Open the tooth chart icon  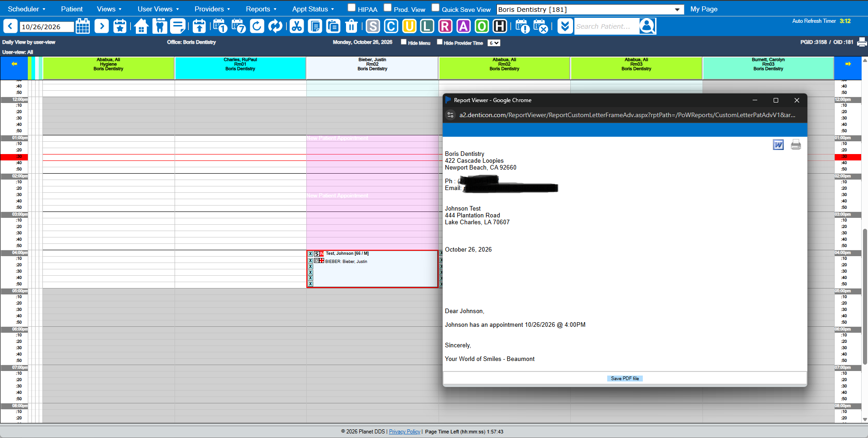(x=160, y=26)
